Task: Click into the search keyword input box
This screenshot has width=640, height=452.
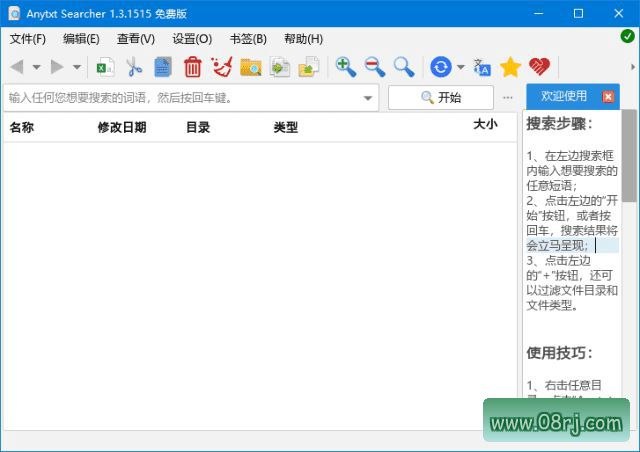Action: click(182, 98)
